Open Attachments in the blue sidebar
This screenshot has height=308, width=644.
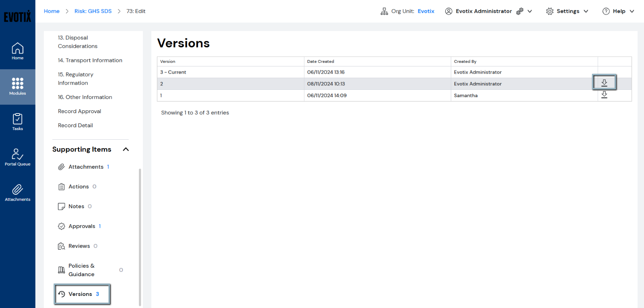click(17, 193)
